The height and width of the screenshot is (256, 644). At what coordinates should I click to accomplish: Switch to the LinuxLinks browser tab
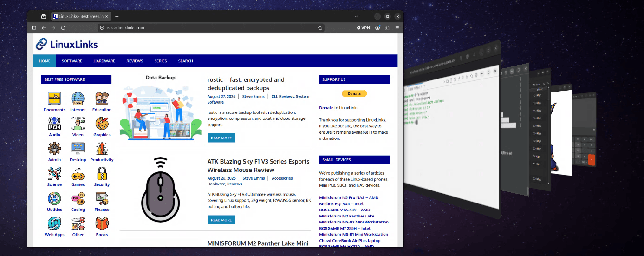point(80,16)
